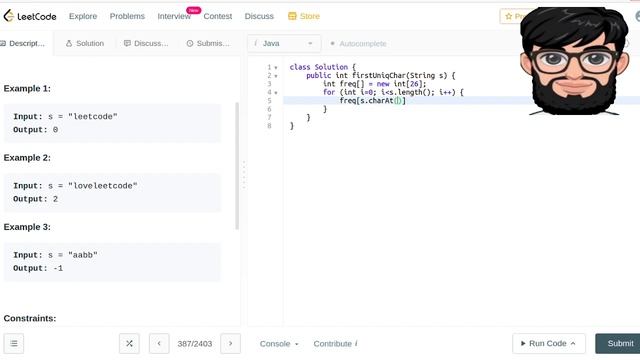640x360 pixels.
Task: Collapse code fold arrow on line 1
Action: pos(276,67)
